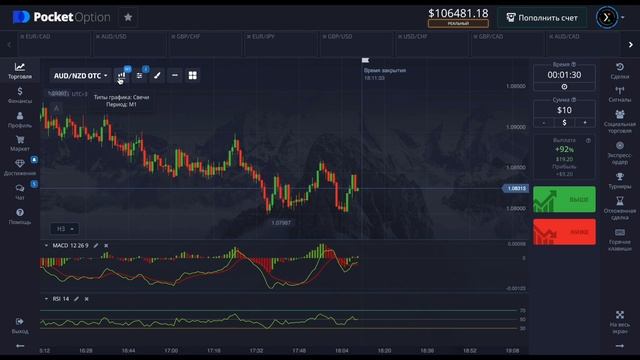Switch to the GBP/CHF asset tab
This screenshot has width=640, height=360.
205,44
